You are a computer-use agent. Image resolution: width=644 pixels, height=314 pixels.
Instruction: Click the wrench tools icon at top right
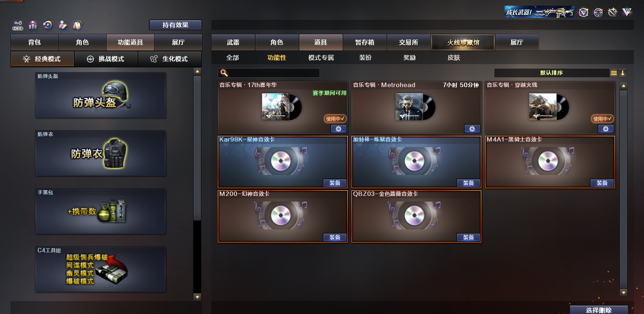(613, 13)
